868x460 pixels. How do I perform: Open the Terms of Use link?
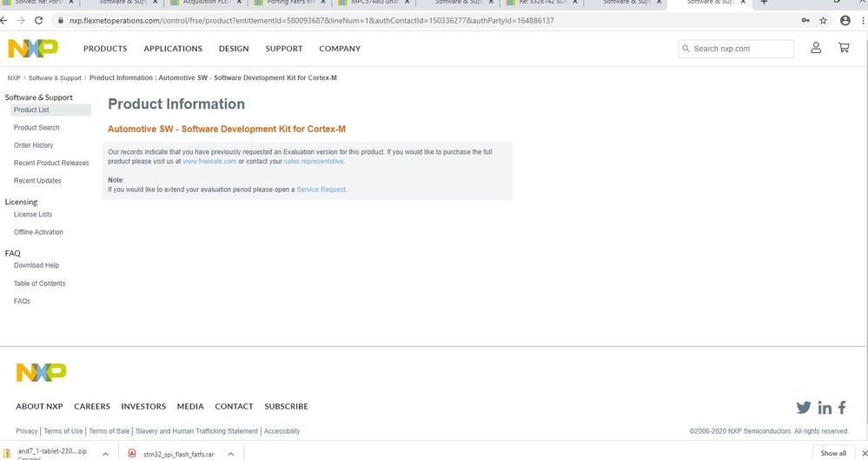point(63,431)
